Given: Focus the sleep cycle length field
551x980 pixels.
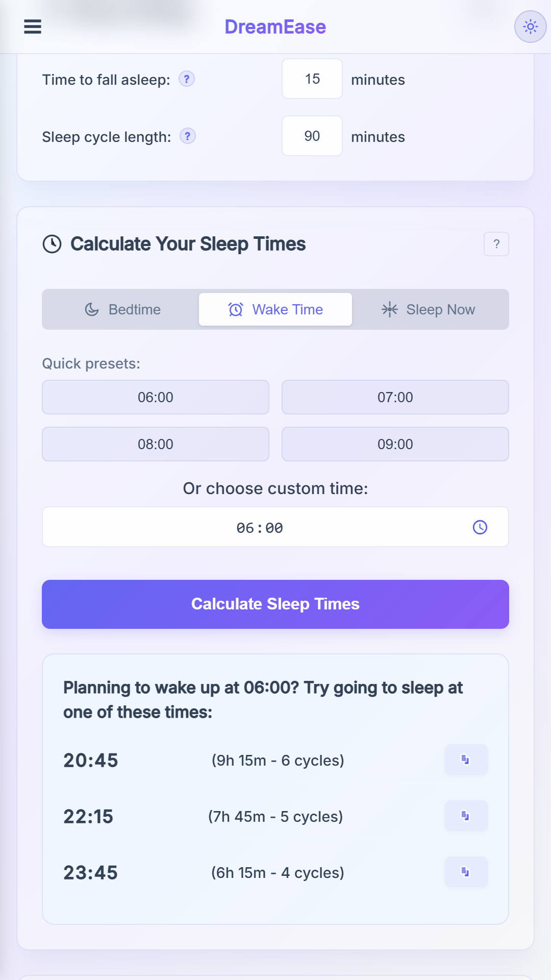Looking at the screenshot, I should pyautogui.click(x=312, y=136).
